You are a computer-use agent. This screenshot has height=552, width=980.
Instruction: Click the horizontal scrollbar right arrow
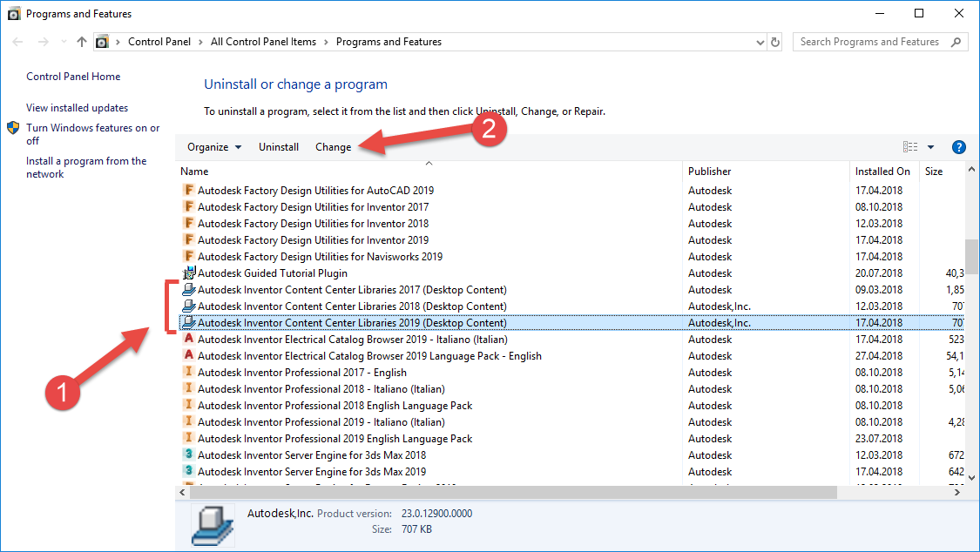956,492
